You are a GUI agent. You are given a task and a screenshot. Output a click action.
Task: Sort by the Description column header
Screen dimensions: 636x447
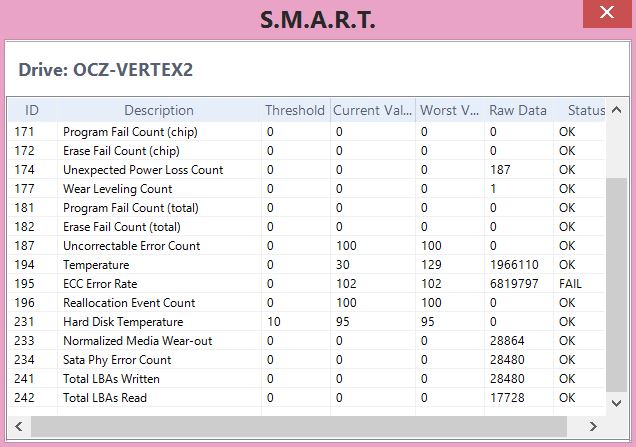[159, 110]
